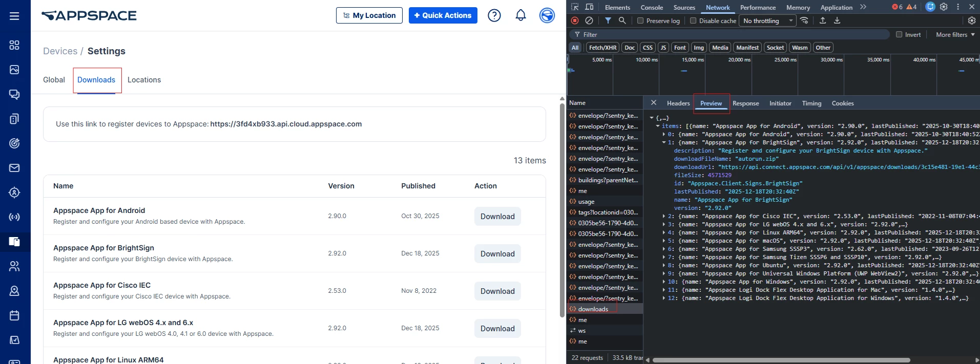Stop recording network log
Image resolution: width=980 pixels, height=364 pixels.
click(x=575, y=20)
